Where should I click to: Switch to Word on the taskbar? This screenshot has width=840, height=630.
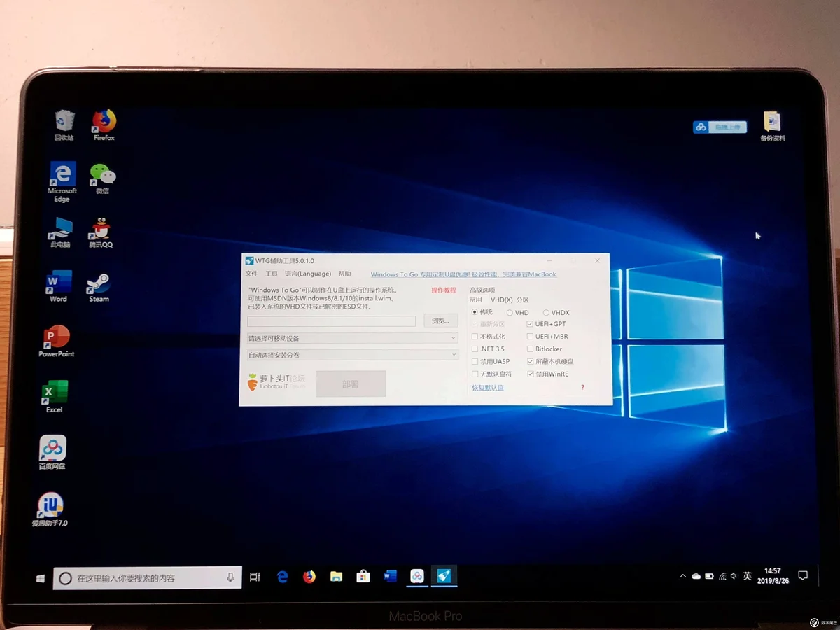(391, 577)
